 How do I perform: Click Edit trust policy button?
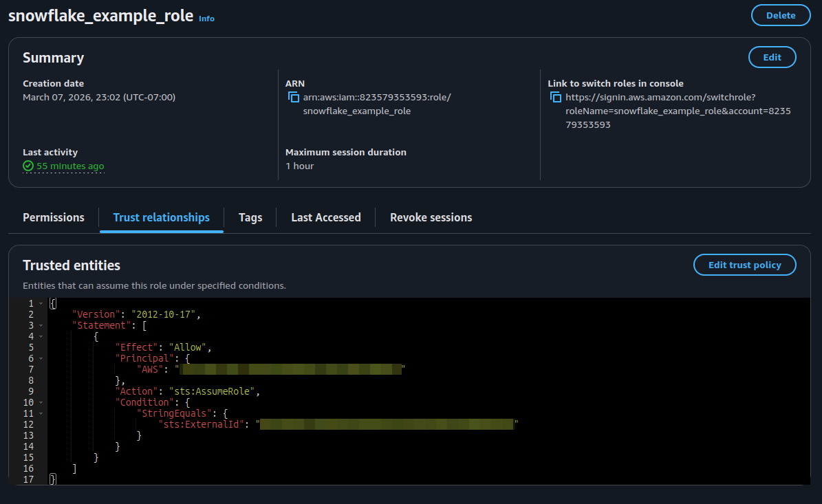tap(744, 265)
